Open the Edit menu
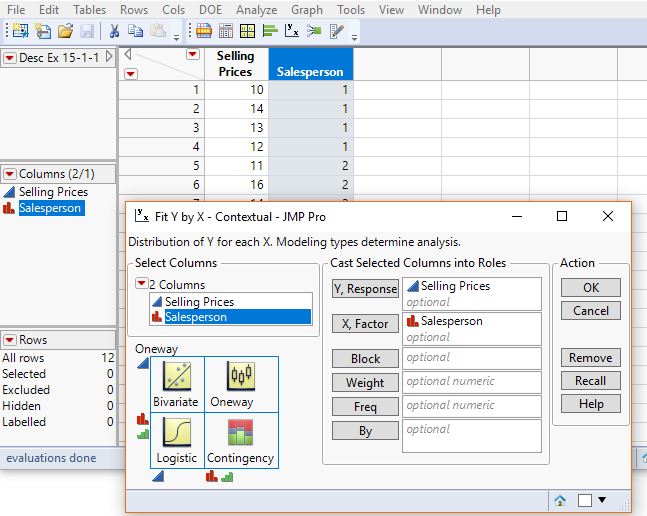 49,9
